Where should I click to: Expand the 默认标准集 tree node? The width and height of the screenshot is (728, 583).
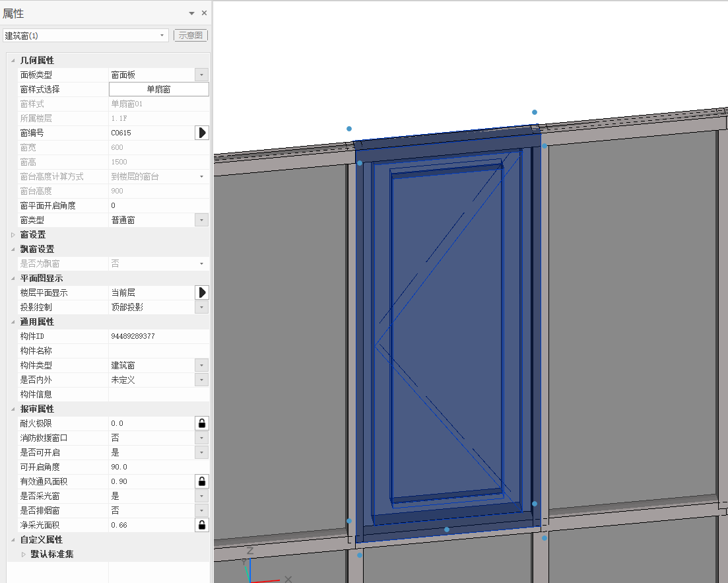click(x=24, y=554)
